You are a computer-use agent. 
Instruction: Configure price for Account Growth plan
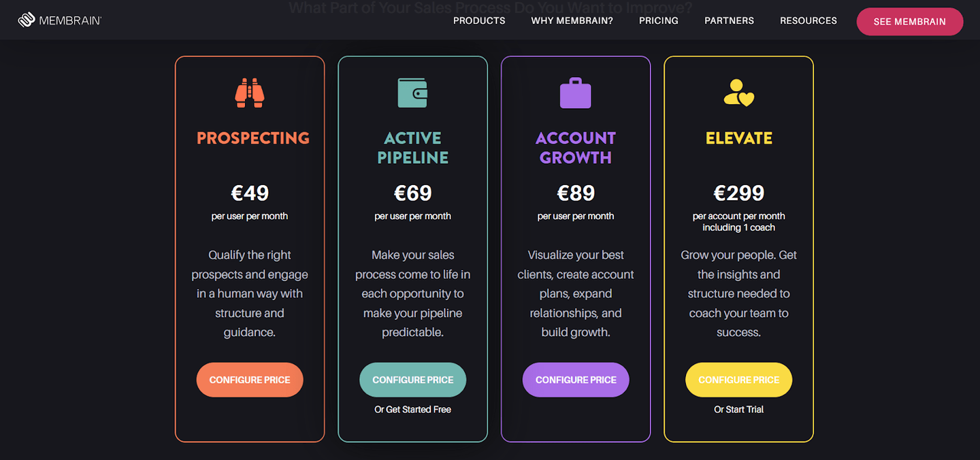pyautogui.click(x=576, y=380)
